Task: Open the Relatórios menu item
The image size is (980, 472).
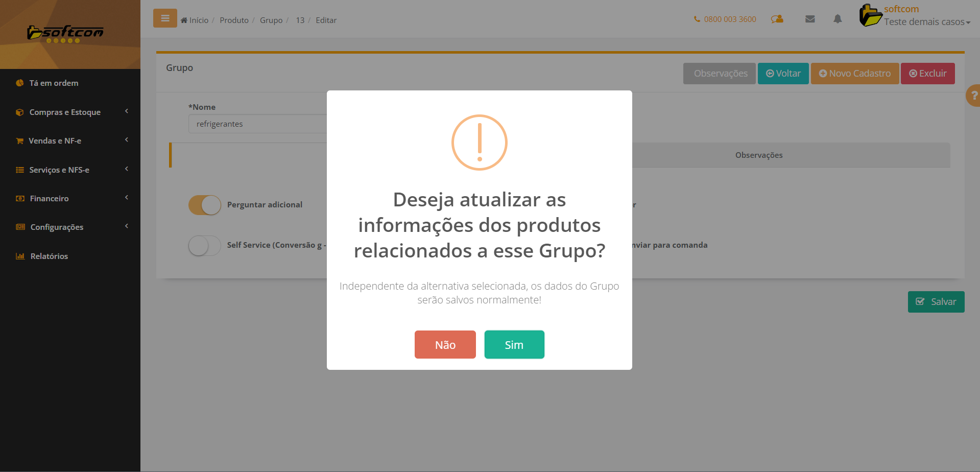Action: click(49, 256)
